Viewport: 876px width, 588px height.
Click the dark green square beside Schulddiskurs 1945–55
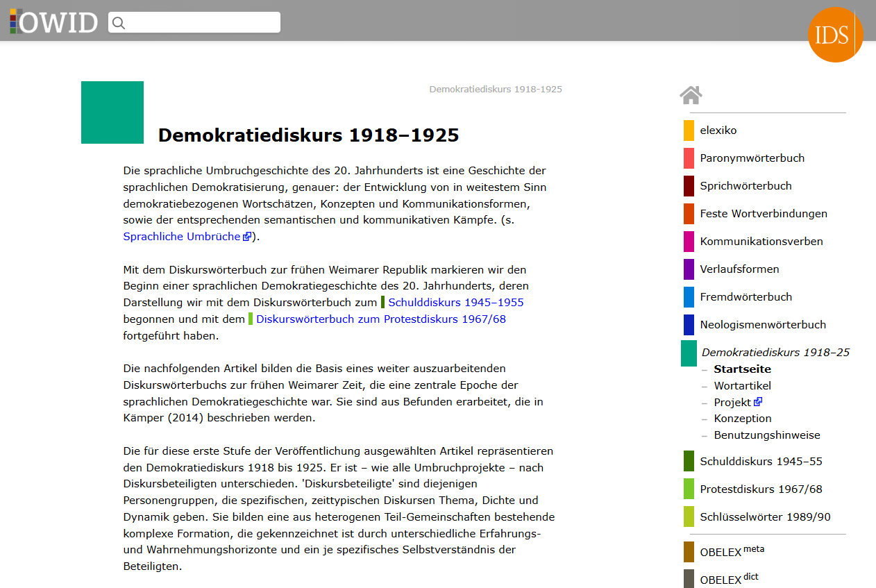pyautogui.click(x=687, y=460)
